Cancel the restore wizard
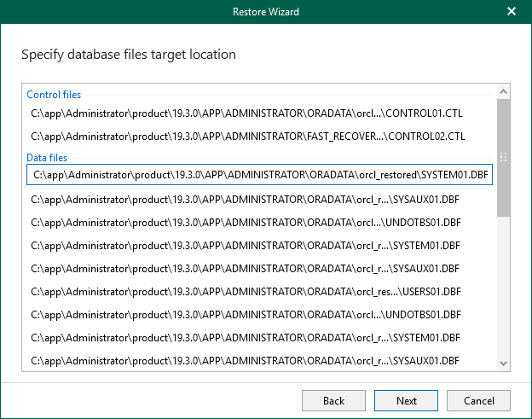The image size is (532, 419). (x=478, y=400)
